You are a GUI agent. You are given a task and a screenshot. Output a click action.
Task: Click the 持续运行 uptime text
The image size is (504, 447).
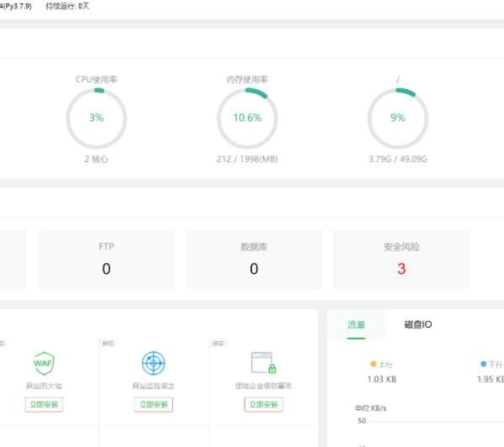(x=68, y=6)
